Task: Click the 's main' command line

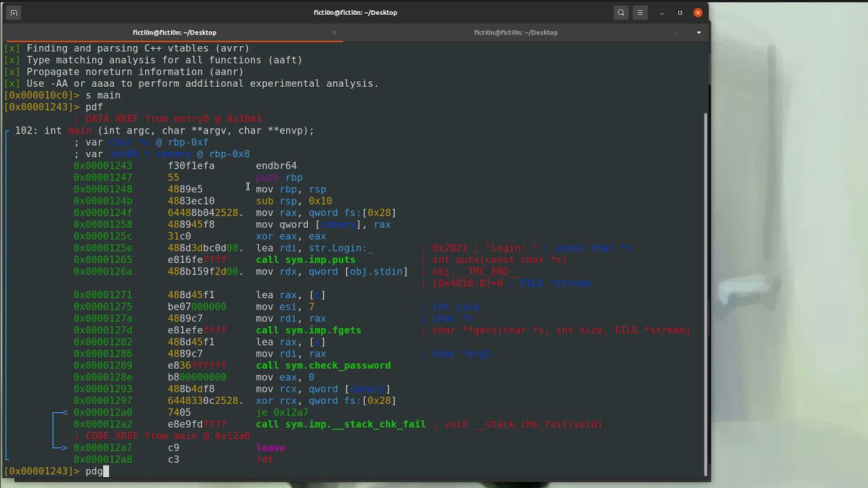Action: point(62,95)
